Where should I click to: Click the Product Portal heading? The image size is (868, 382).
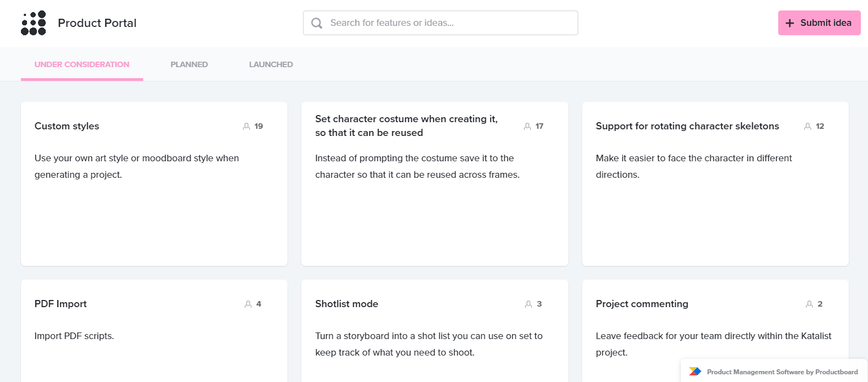pyautogui.click(x=97, y=23)
